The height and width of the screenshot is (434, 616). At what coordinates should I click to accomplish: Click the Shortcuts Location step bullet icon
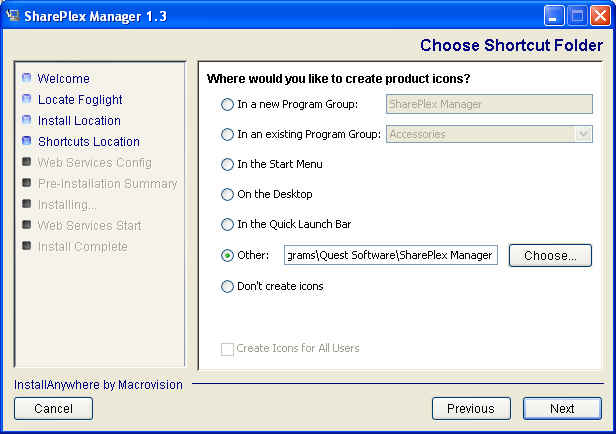pyautogui.click(x=27, y=140)
